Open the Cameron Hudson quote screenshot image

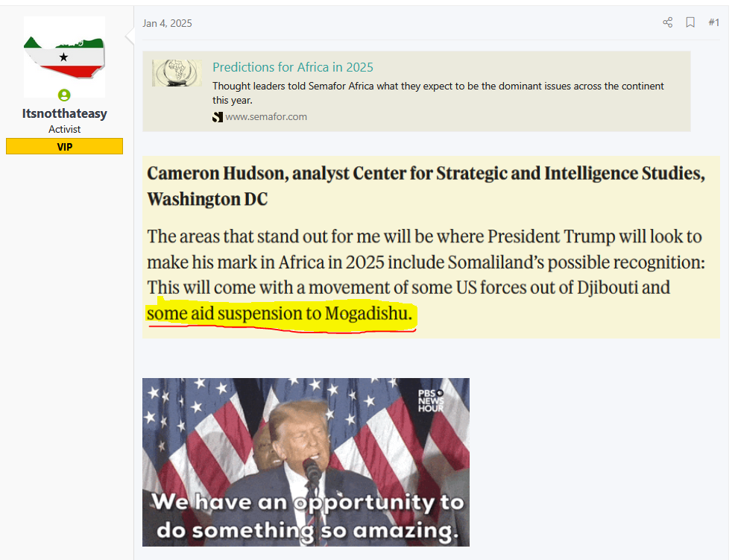431,247
